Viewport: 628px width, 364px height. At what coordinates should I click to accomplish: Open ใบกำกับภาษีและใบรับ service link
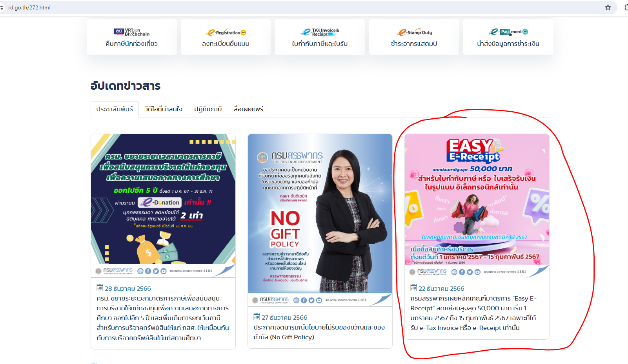(x=320, y=43)
